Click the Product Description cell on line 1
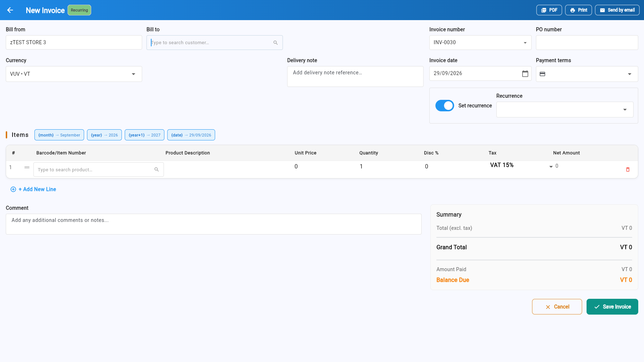Screen dimensions: 644x362 point(228,170)
